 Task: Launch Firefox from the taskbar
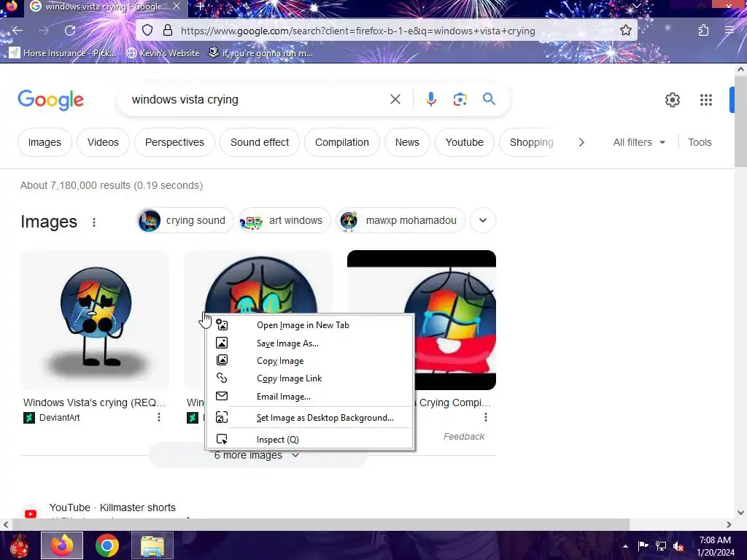62,545
